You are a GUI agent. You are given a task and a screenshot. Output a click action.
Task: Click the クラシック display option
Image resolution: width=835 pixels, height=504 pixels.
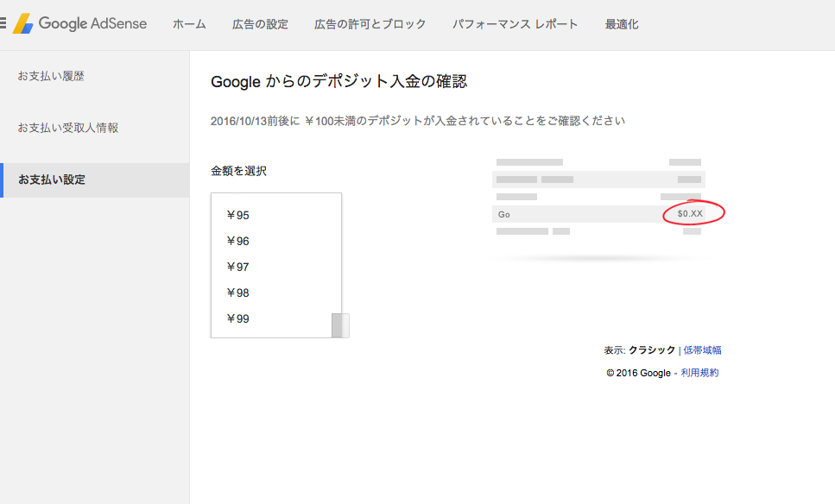tap(652, 350)
